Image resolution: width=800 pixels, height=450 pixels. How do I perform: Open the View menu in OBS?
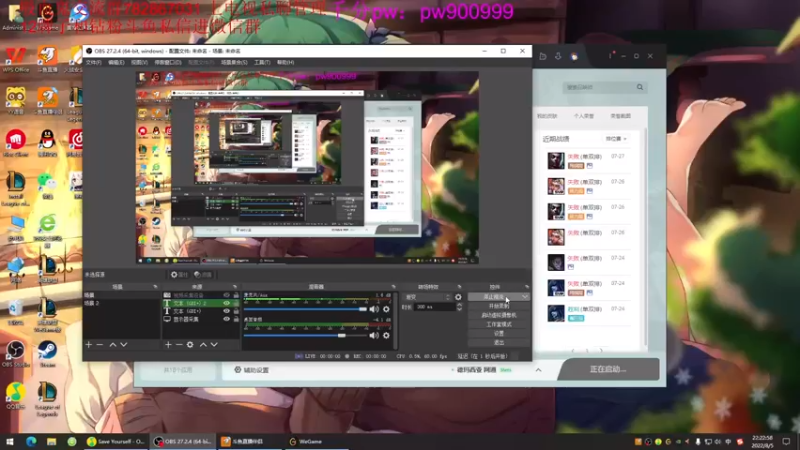139,62
